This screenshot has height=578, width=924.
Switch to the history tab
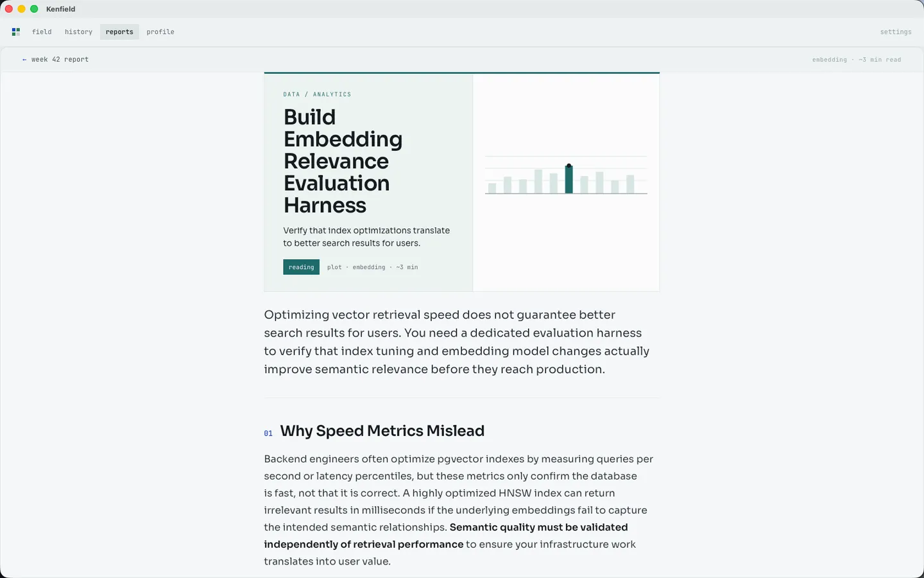pyautogui.click(x=78, y=31)
